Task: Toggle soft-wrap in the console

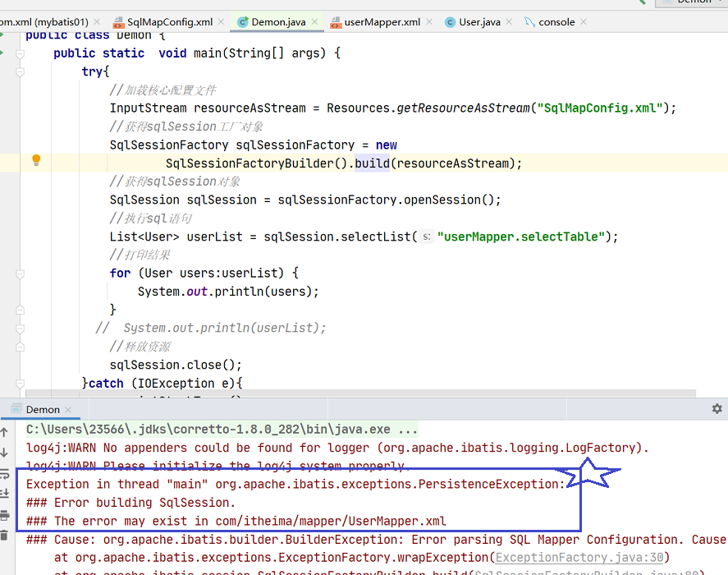Action: 4,474
